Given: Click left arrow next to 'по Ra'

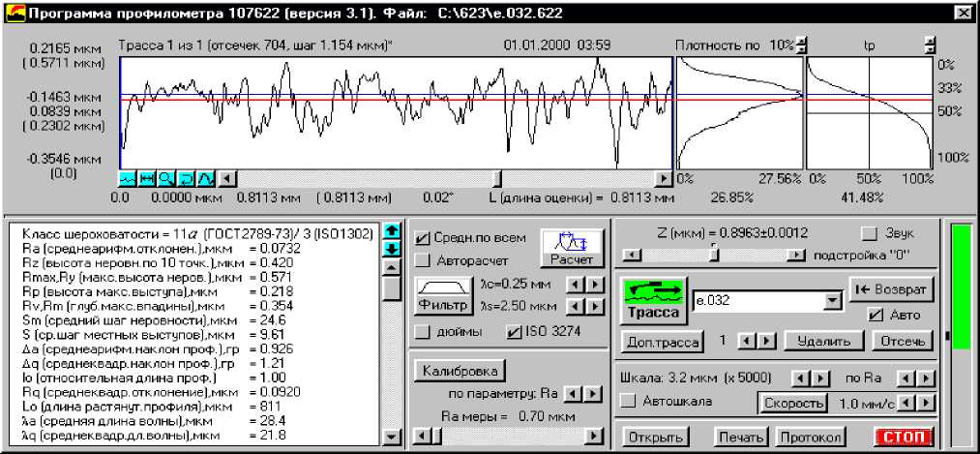Looking at the screenshot, I should tap(906, 378).
